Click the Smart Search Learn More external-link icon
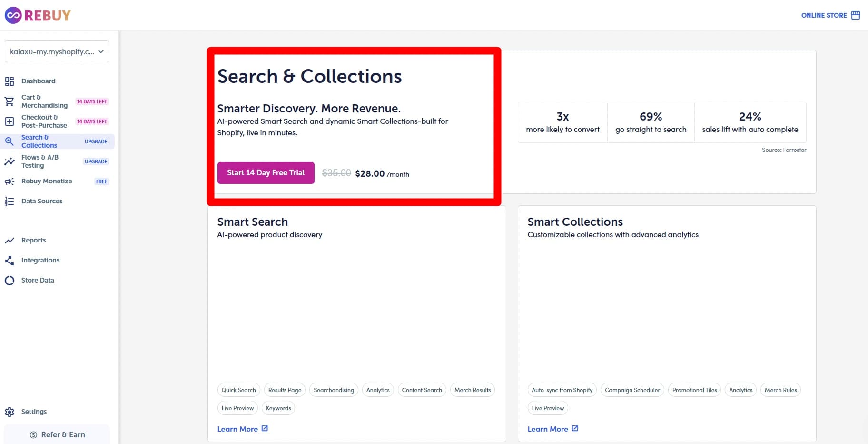This screenshot has height=444, width=868. [265, 428]
